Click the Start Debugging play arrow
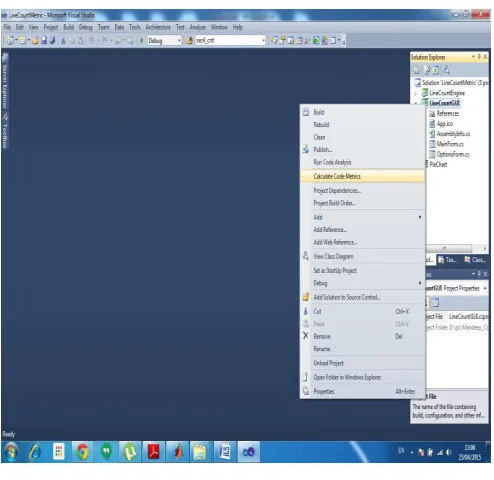The image size is (494, 480). point(141,41)
